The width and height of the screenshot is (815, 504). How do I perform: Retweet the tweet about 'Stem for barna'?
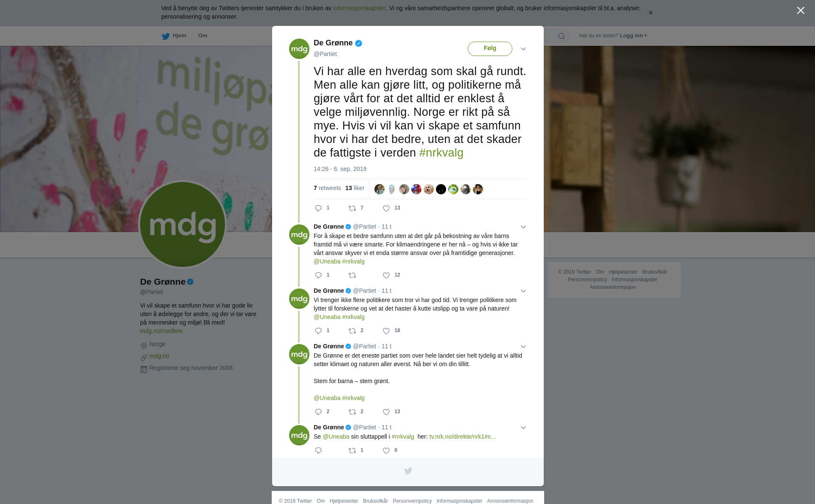(x=352, y=412)
